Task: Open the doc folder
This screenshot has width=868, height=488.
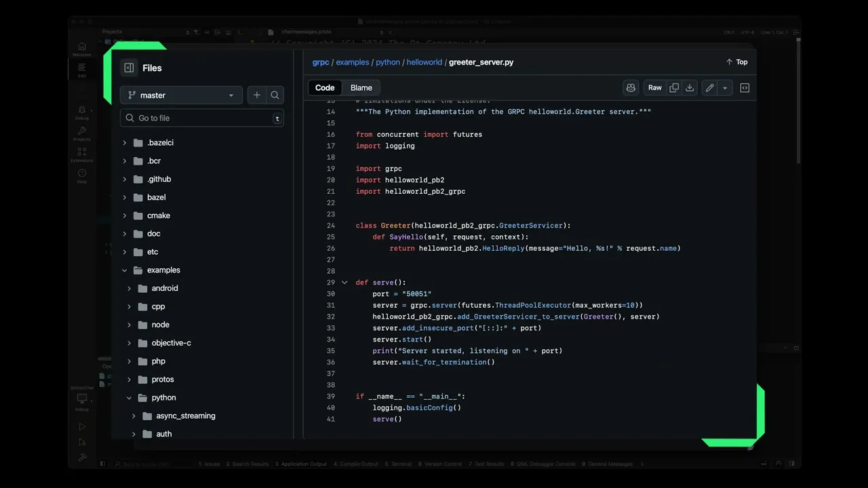Action: point(154,234)
